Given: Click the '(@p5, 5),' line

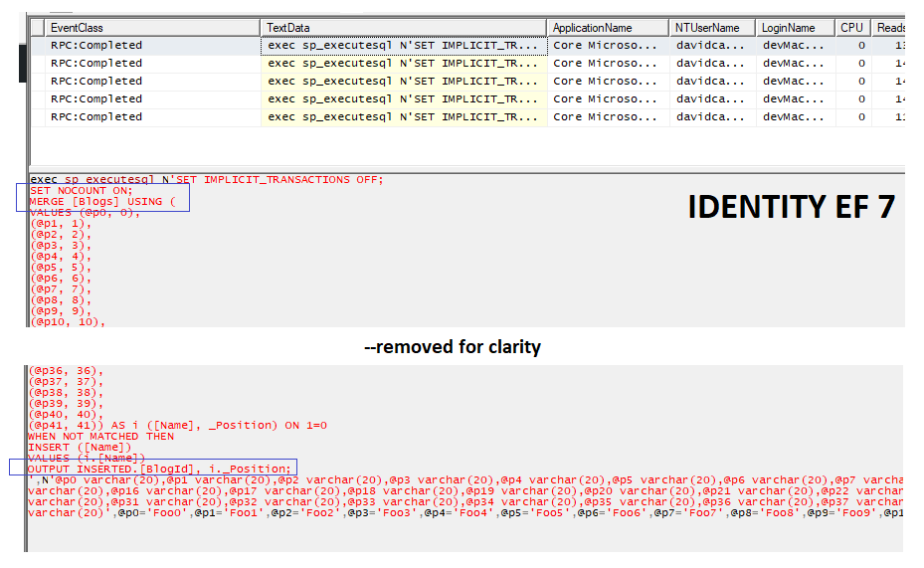Looking at the screenshot, I should [61, 267].
